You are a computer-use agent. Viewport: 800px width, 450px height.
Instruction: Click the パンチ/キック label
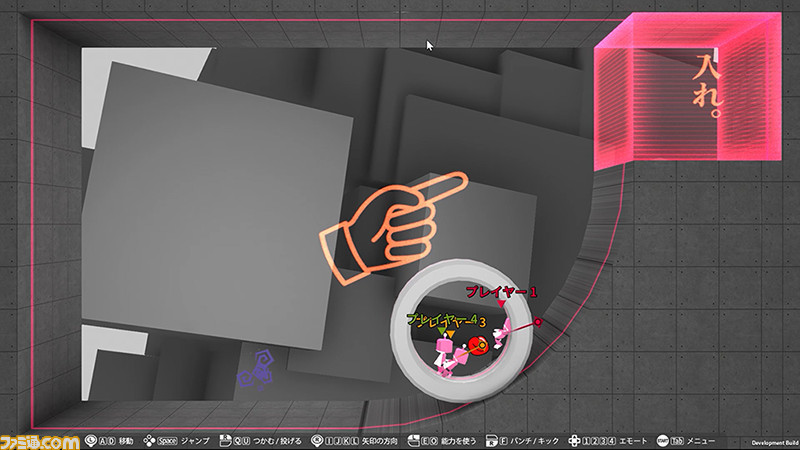535,441
